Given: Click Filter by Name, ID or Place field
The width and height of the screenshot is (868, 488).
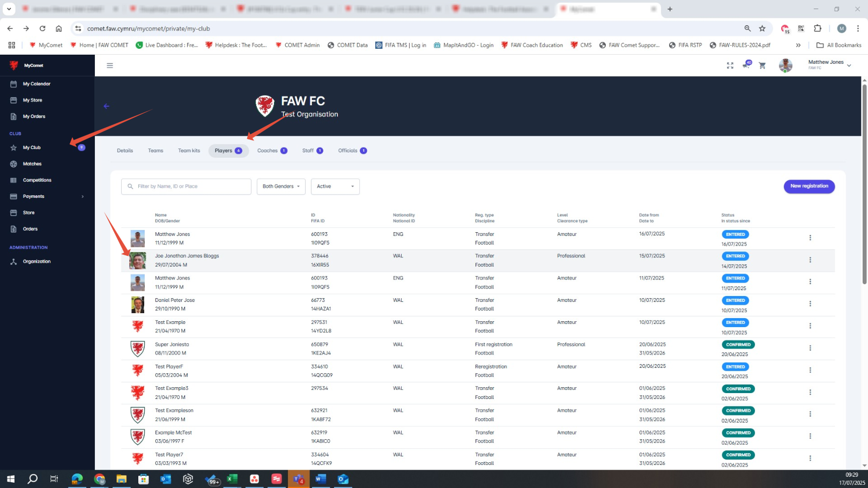Looking at the screenshot, I should pos(186,187).
